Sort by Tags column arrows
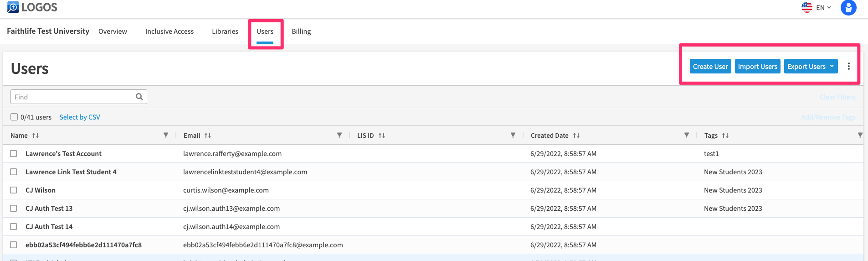This screenshot has height=261, width=868. (725, 136)
